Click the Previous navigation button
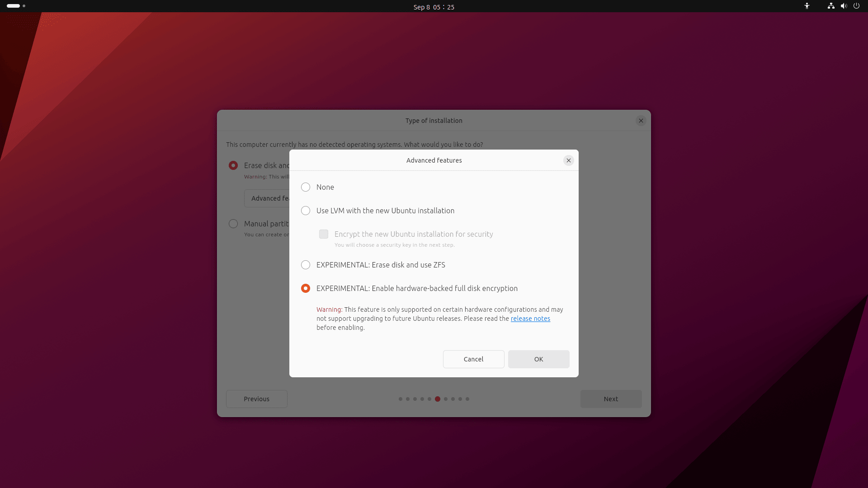868x488 pixels. [x=256, y=398]
